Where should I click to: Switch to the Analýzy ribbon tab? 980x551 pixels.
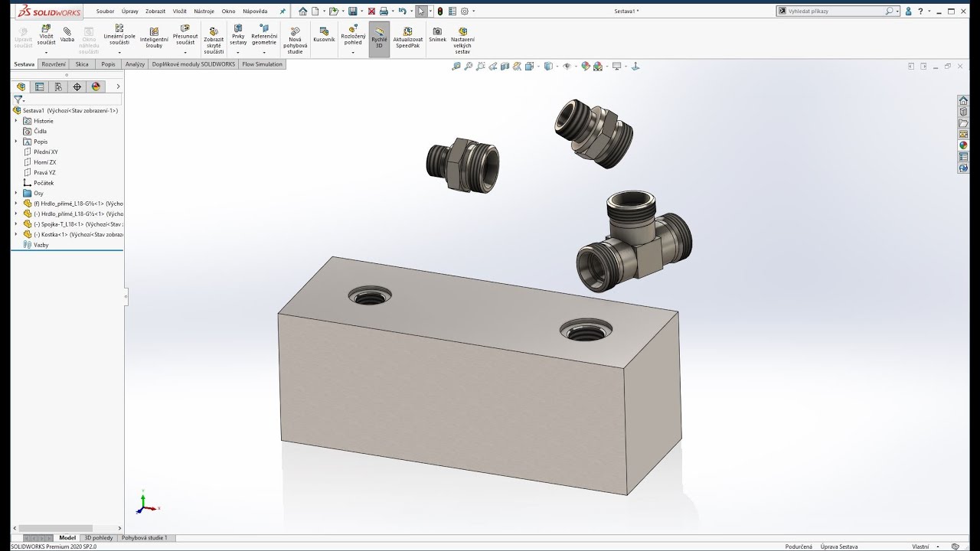pos(135,64)
